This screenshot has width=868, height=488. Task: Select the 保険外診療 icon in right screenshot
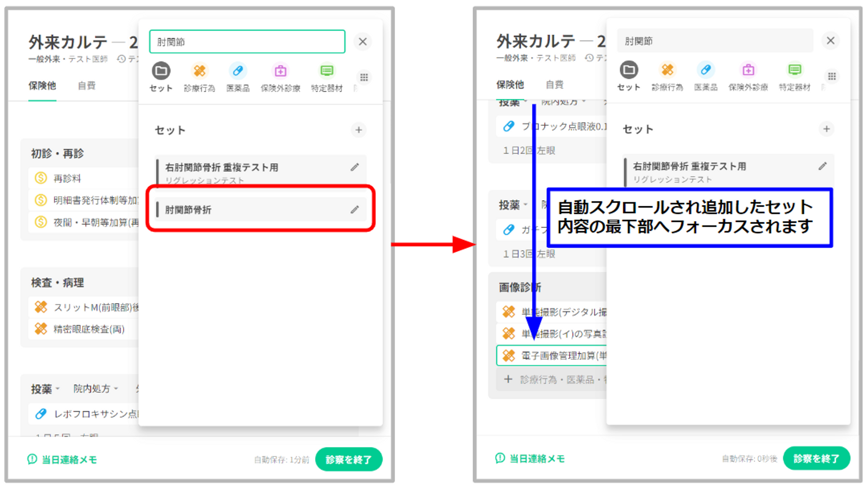tap(748, 70)
